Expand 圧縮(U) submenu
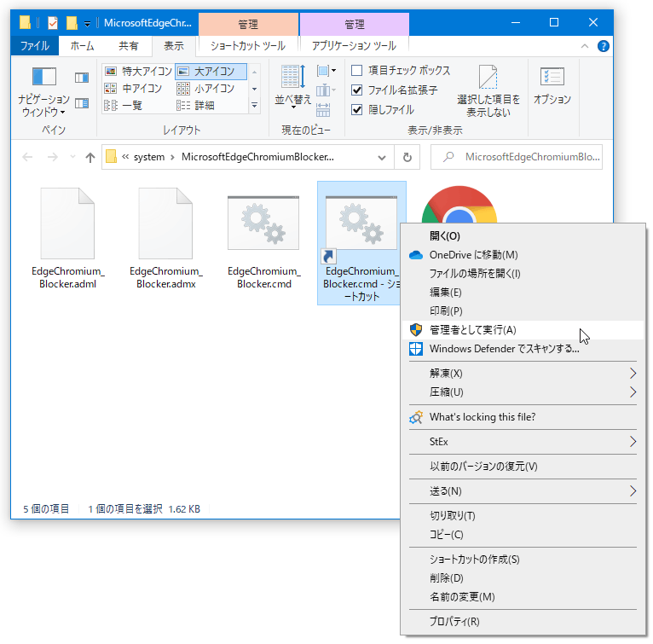This screenshot has width=653, height=644. 633,392
